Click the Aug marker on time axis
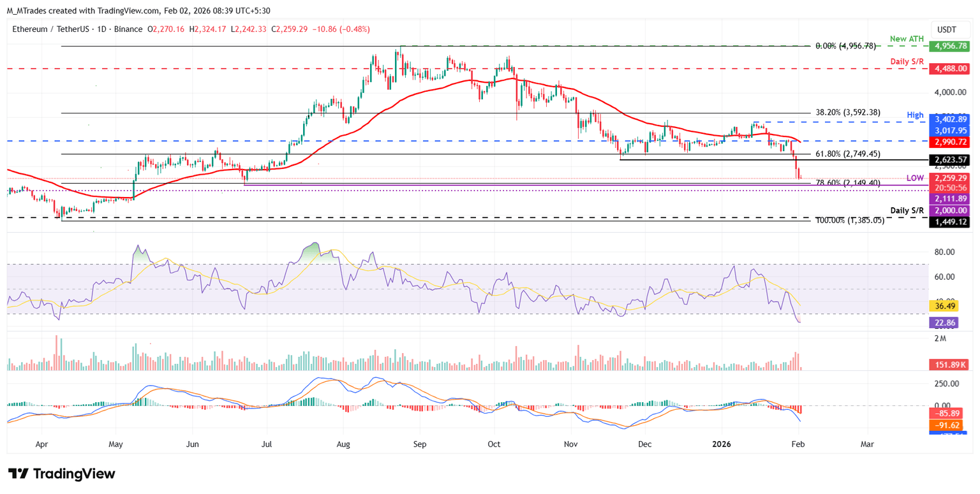Image resolution: width=980 pixels, height=494 pixels. (x=343, y=442)
